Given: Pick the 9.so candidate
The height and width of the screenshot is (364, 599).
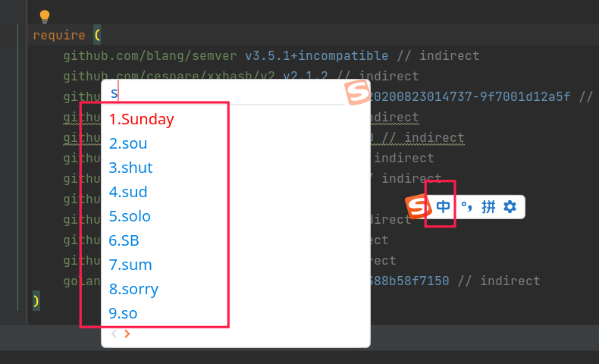Looking at the screenshot, I should tap(123, 313).
